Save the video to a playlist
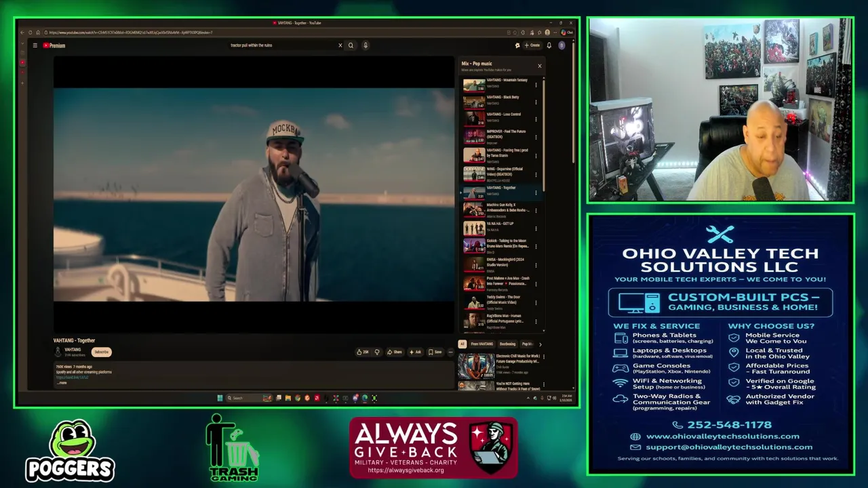Image resolution: width=868 pixels, height=488 pixels. tap(435, 352)
